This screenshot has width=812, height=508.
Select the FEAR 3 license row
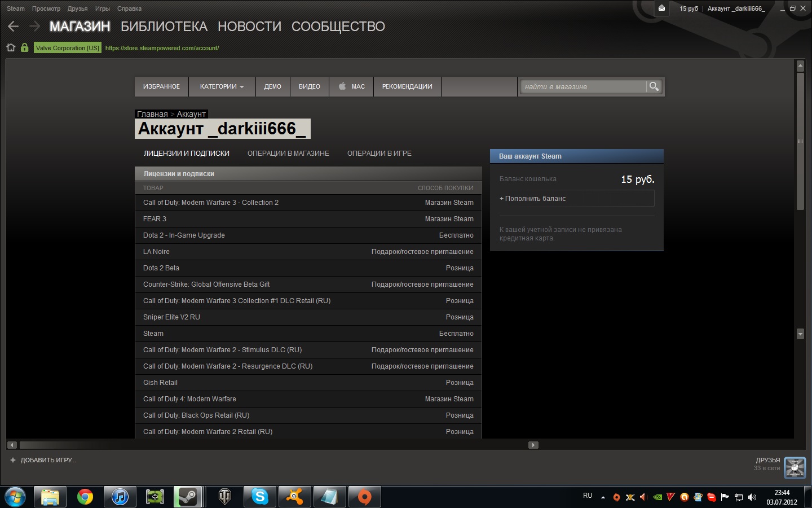coord(308,219)
